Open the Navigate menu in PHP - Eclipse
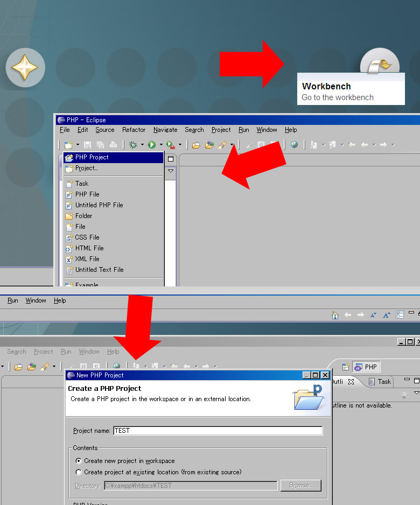This screenshot has width=420, height=505. click(x=165, y=130)
